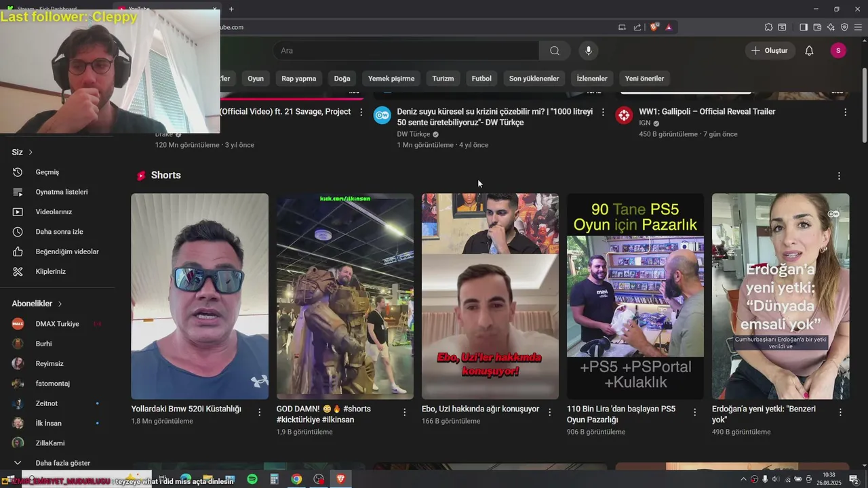Open options for Ebo, Uzi hakkında short

tap(549, 412)
